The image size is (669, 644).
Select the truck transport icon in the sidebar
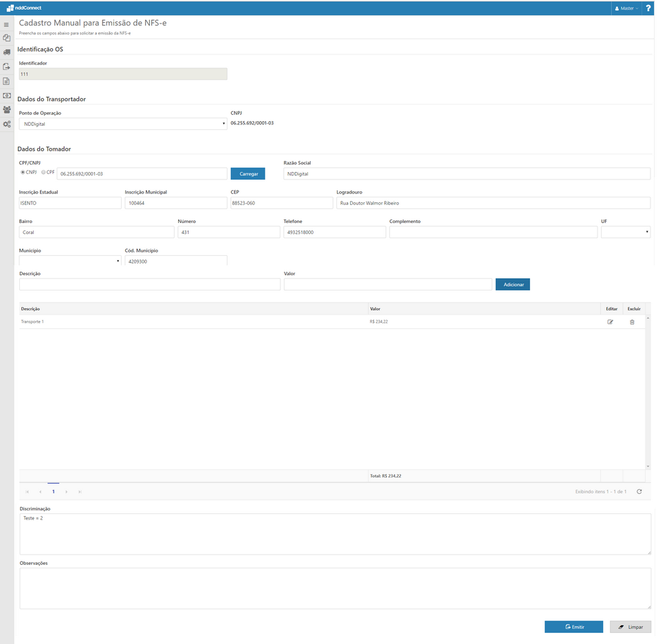click(x=6, y=52)
